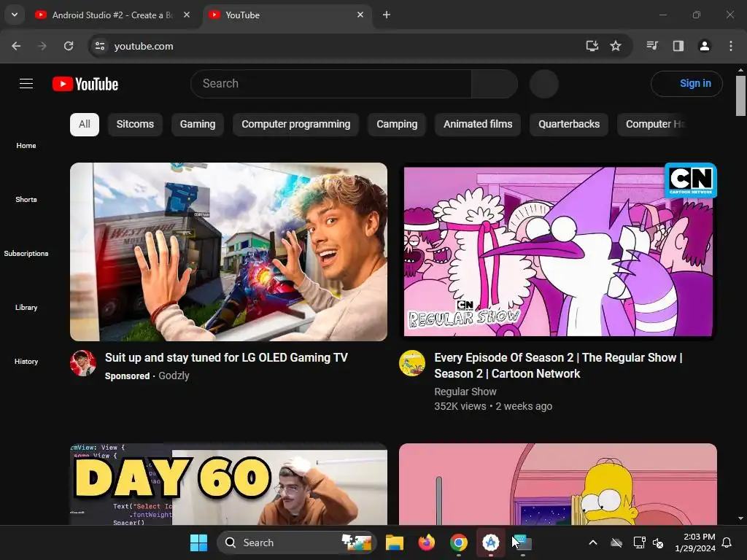747x560 pixels.
Task: Click the install app icon in address bar
Action: coord(592,46)
